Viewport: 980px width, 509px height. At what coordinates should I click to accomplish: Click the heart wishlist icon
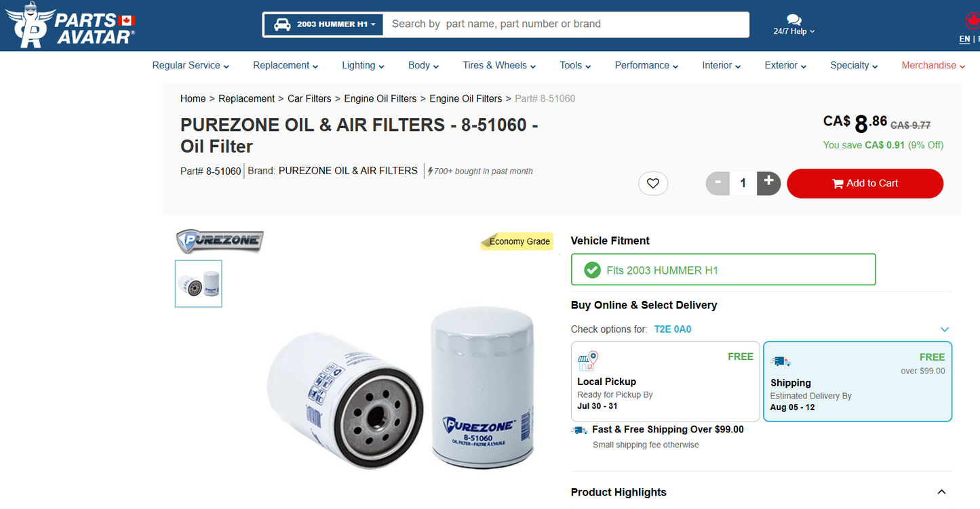(x=653, y=183)
